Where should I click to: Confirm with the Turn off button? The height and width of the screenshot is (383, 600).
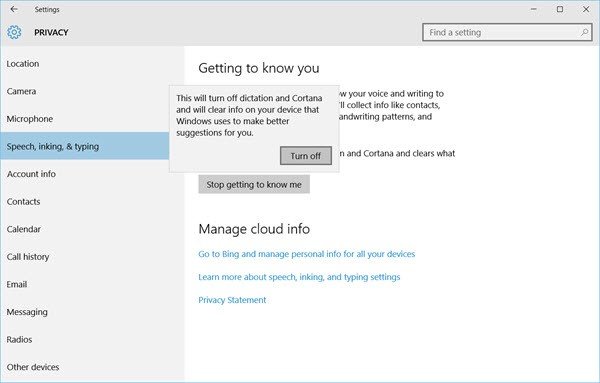[x=306, y=156]
